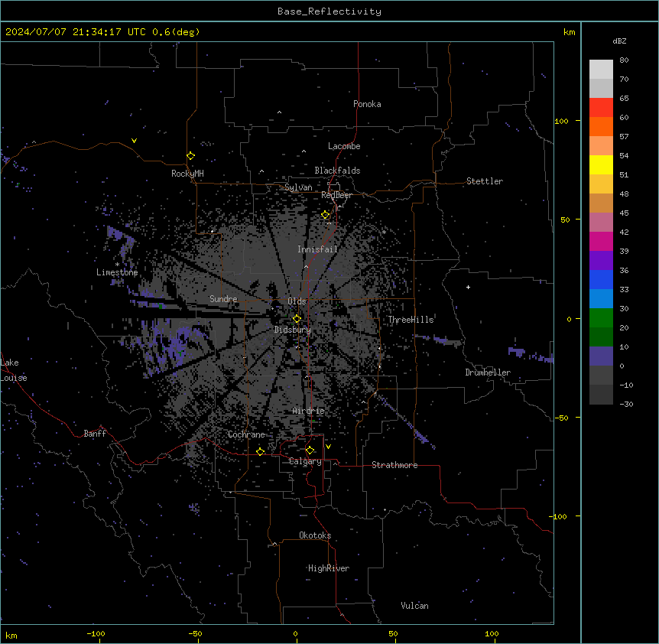Select the slate blue 0-10 dBZ legend swatch
Viewport: 659px width, 644px height.
pyautogui.click(x=601, y=356)
